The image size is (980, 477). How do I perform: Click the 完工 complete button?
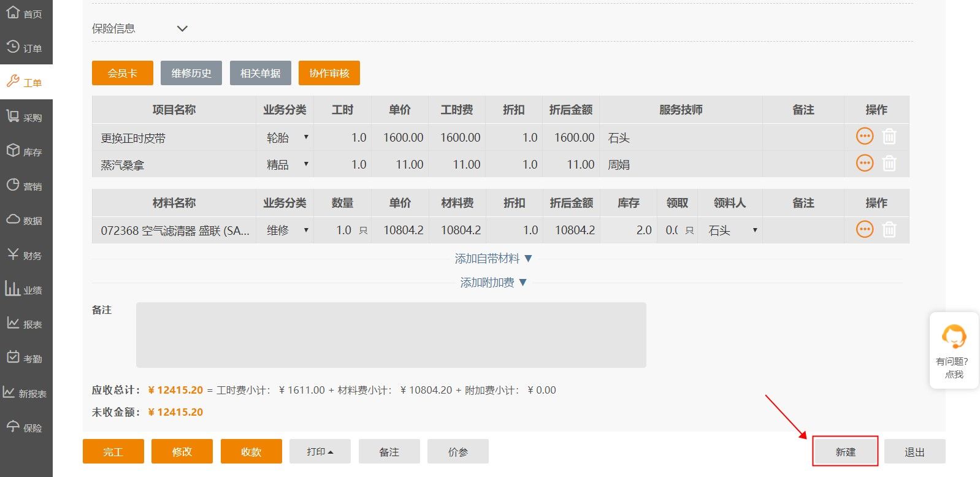(x=113, y=451)
